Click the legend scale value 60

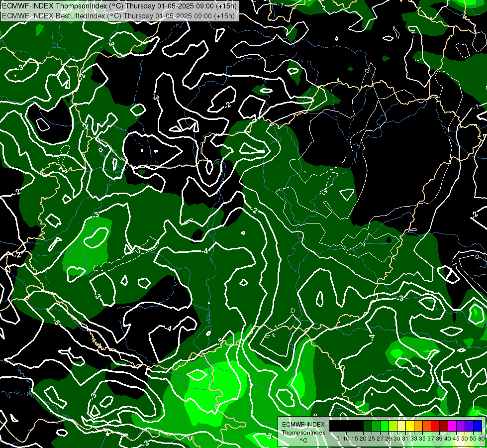click(x=482, y=439)
